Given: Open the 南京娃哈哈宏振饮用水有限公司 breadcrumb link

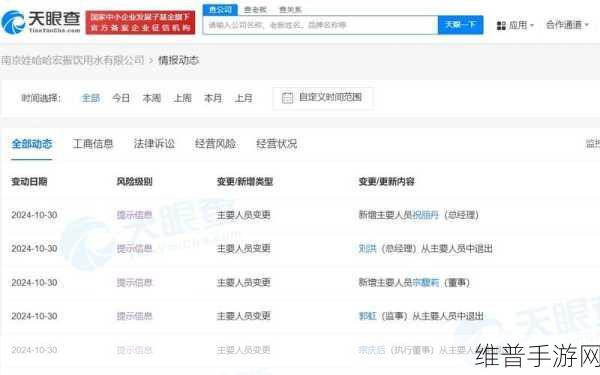Looking at the screenshot, I should coord(72,60).
